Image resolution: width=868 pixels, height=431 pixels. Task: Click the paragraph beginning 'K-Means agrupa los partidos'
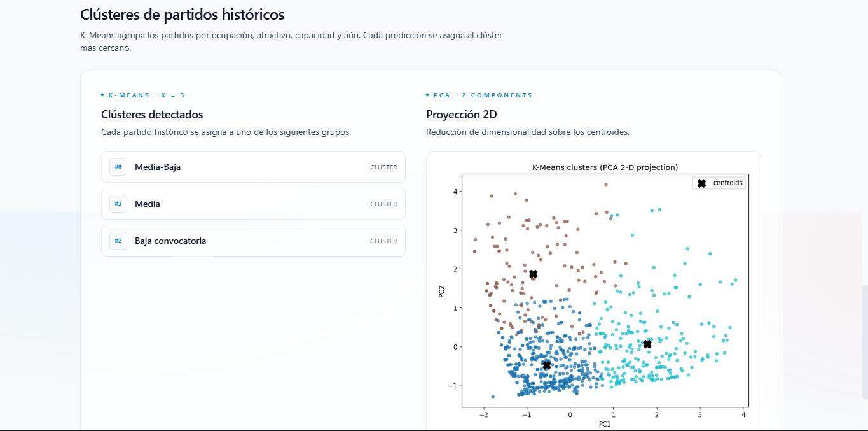coord(291,41)
